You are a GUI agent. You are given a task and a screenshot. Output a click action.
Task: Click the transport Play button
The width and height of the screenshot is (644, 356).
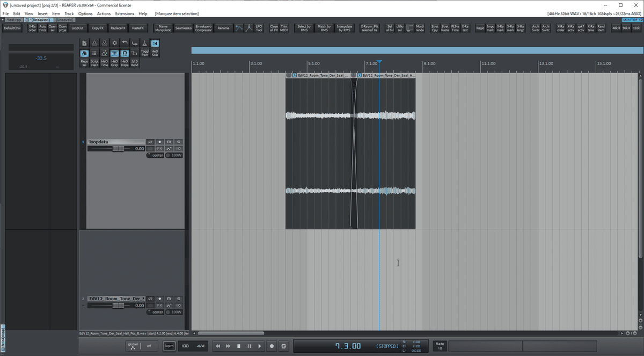260,346
